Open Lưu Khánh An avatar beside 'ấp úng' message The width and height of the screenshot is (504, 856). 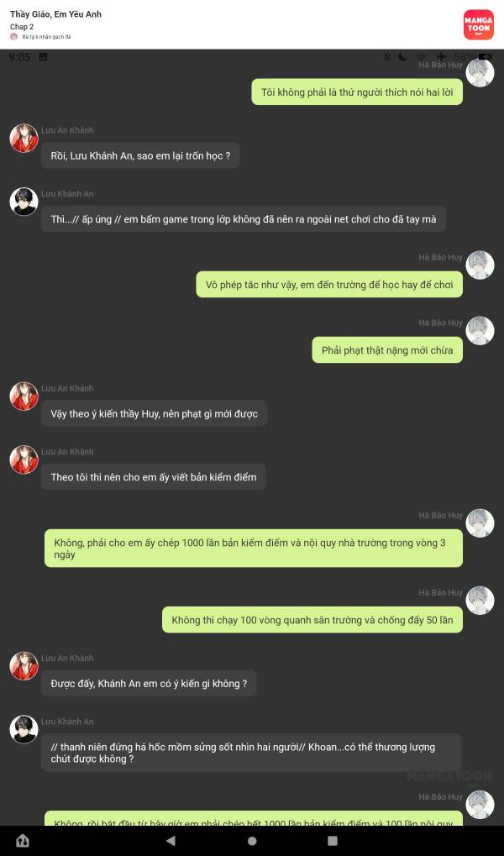click(24, 202)
